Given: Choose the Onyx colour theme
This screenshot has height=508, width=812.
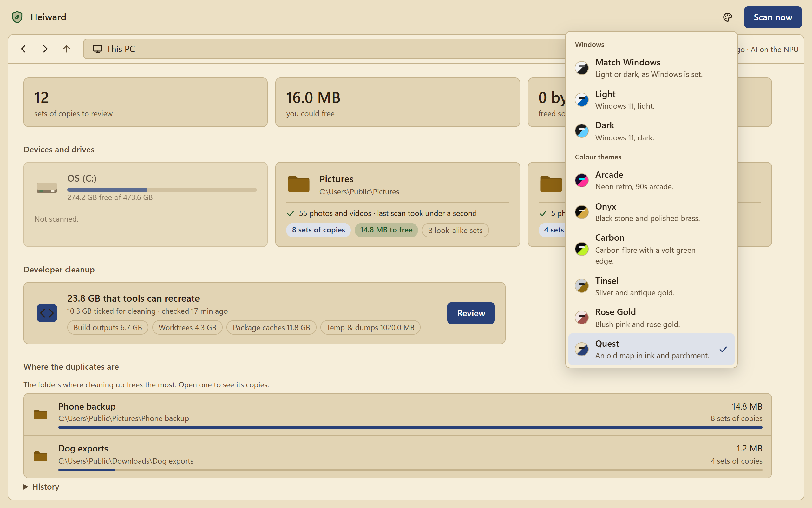Looking at the screenshot, I should pyautogui.click(x=651, y=212).
